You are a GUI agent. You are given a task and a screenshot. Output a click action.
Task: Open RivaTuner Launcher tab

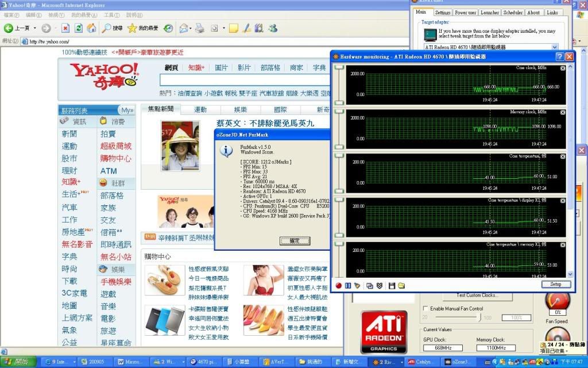point(490,13)
